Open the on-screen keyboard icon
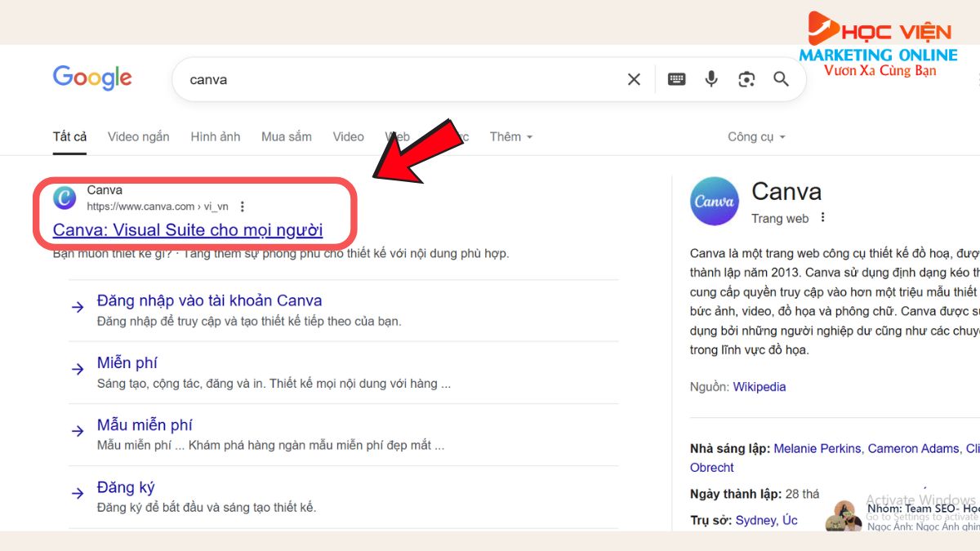The height and width of the screenshot is (551, 980). coord(676,79)
